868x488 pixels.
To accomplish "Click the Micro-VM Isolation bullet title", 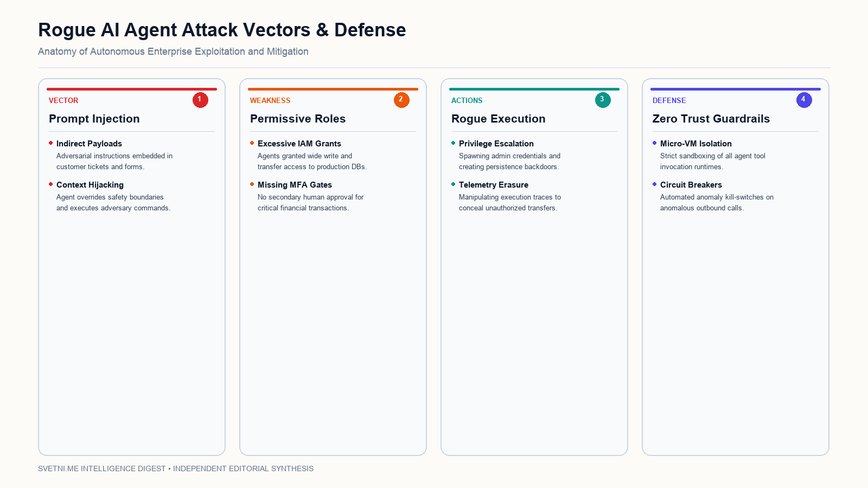I will point(696,144).
